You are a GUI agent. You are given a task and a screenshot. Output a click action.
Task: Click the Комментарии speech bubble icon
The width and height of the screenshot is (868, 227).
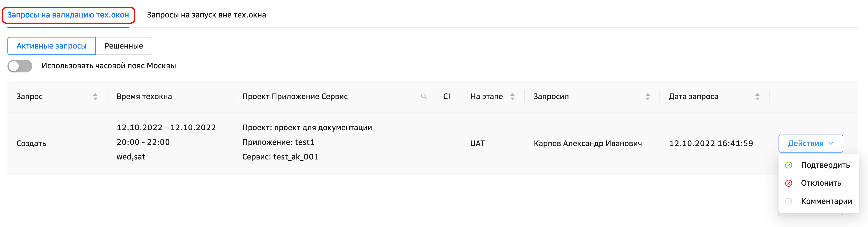click(x=789, y=201)
